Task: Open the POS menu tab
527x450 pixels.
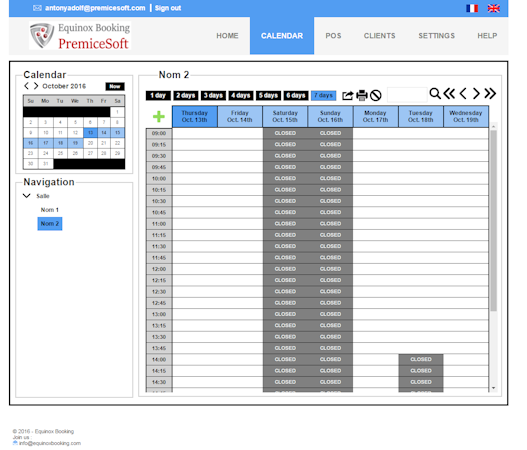Action: pyautogui.click(x=333, y=36)
